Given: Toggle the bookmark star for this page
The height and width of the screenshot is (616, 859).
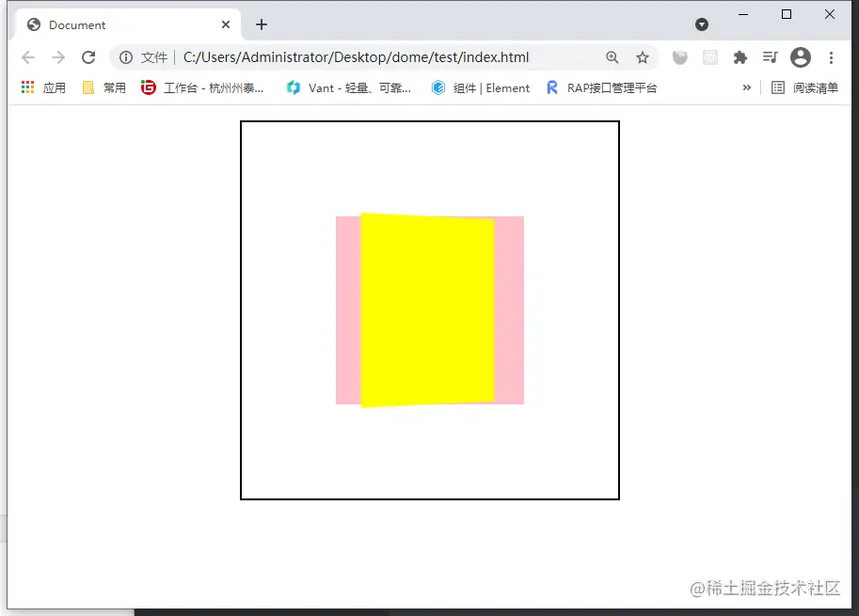Looking at the screenshot, I should tap(643, 57).
